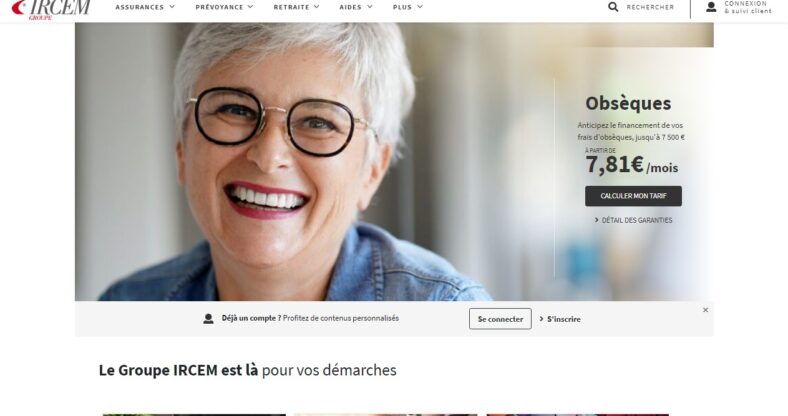Click the IRCEM Groupe logo
Screen dimensions: 788x416
click(x=50, y=9)
